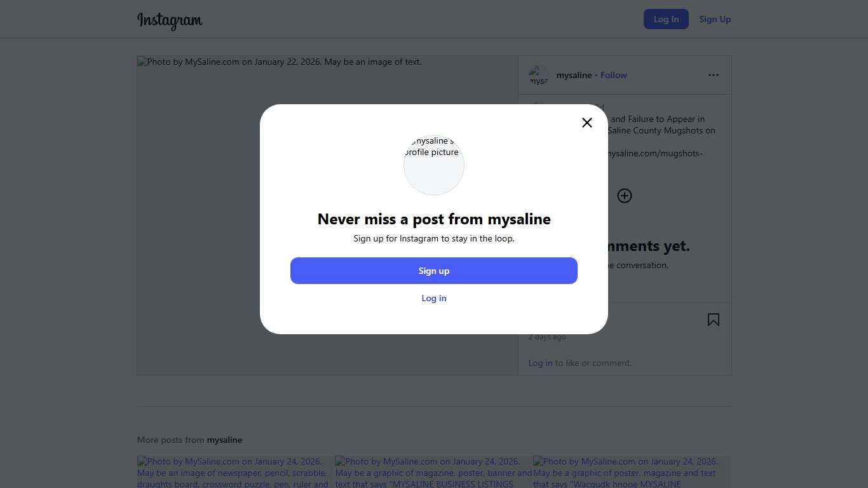Go to Instagram home via logo
Screen dimensions: 868x488
coord(170,20)
